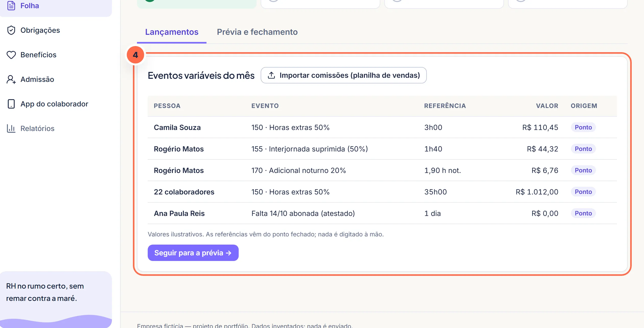Select the 22 colaboradores row
This screenshot has width=644, height=328.
tap(382, 192)
